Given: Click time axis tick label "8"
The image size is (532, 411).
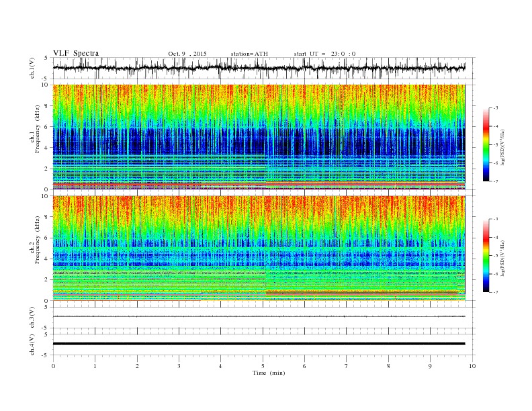Looking at the screenshot, I should coord(388,366).
